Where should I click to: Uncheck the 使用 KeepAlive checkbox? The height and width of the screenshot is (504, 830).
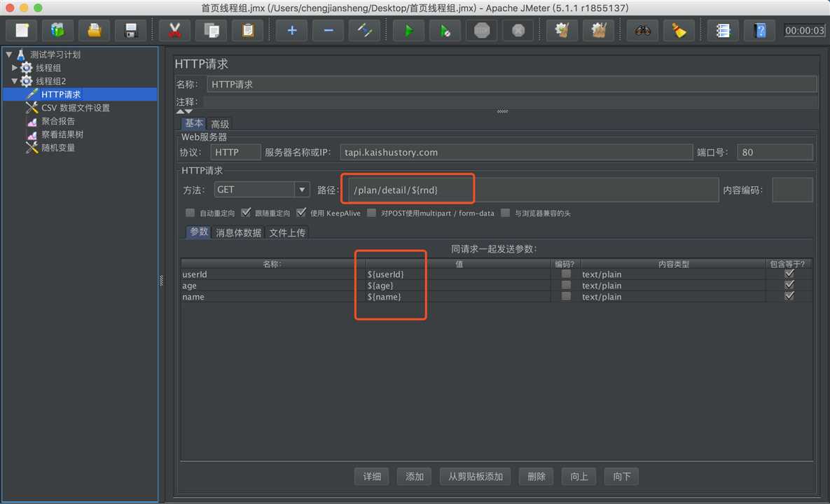point(301,213)
